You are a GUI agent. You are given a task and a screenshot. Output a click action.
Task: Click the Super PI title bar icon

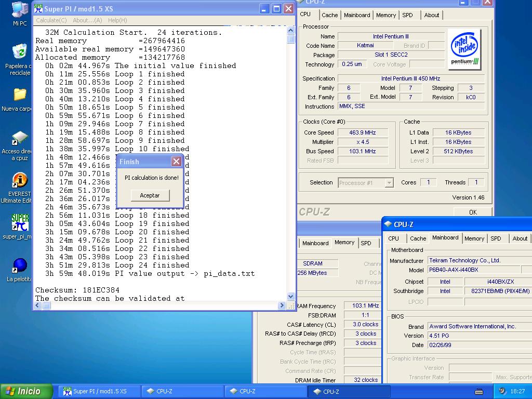point(38,9)
